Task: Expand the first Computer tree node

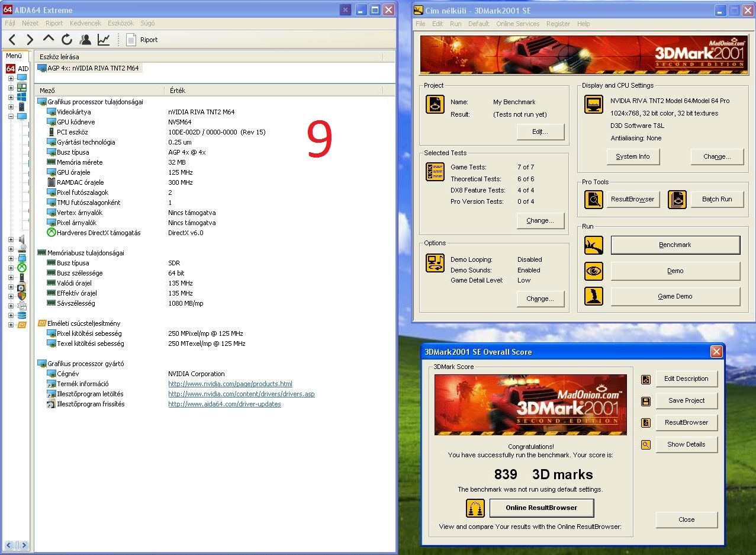Action: (x=11, y=78)
